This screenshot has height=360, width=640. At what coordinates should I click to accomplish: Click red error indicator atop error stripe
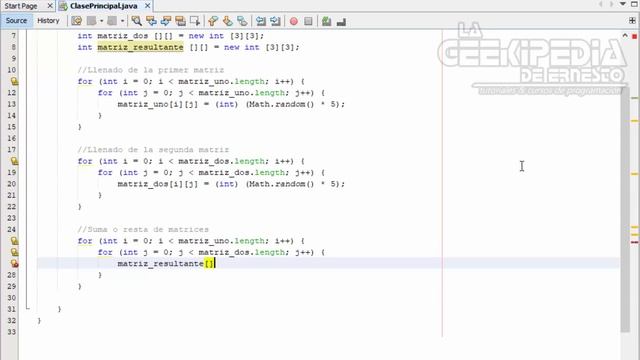[634, 36]
